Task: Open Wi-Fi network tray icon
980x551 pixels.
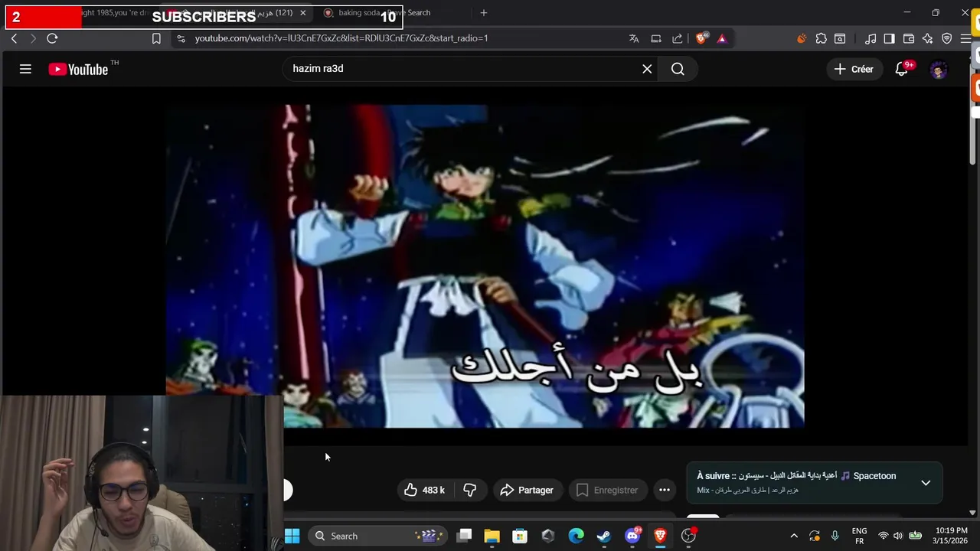Action: point(884,536)
